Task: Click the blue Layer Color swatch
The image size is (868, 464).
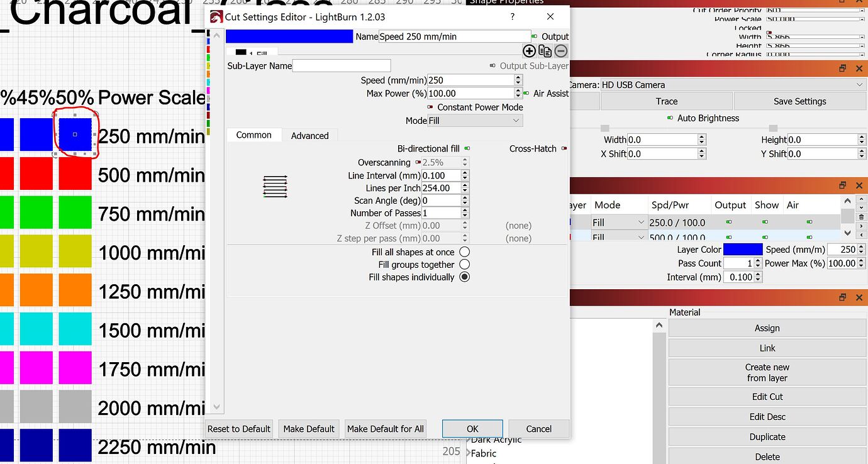Action: (743, 249)
